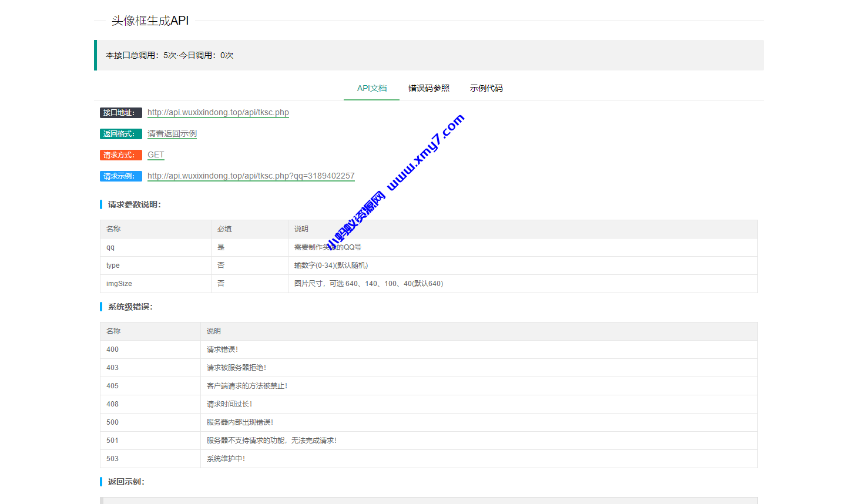Click the blue 请求示例 badge
The width and height of the screenshot is (849, 504).
[x=120, y=176]
